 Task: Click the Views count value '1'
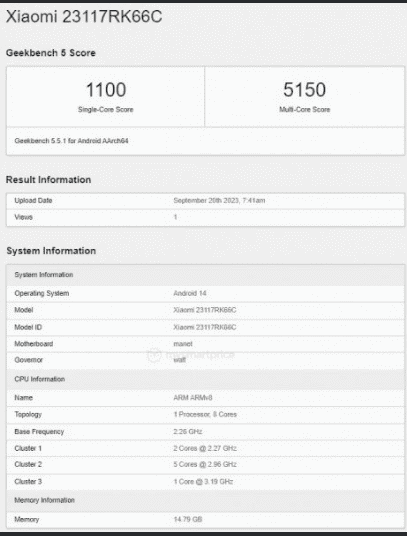pyautogui.click(x=175, y=217)
